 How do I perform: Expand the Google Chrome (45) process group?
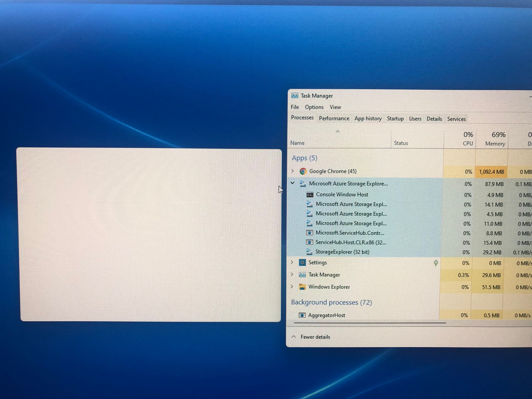[x=293, y=171]
